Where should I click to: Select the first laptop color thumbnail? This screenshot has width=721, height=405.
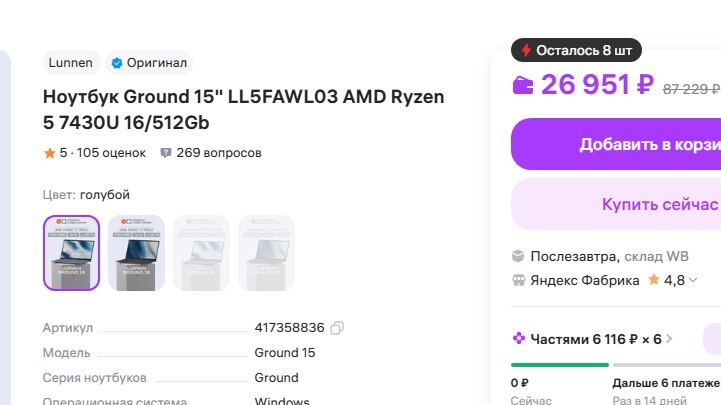pos(71,253)
